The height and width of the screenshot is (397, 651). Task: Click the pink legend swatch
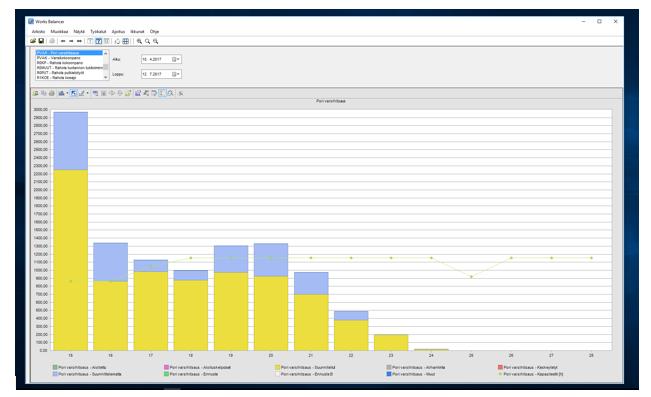[166, 367]
